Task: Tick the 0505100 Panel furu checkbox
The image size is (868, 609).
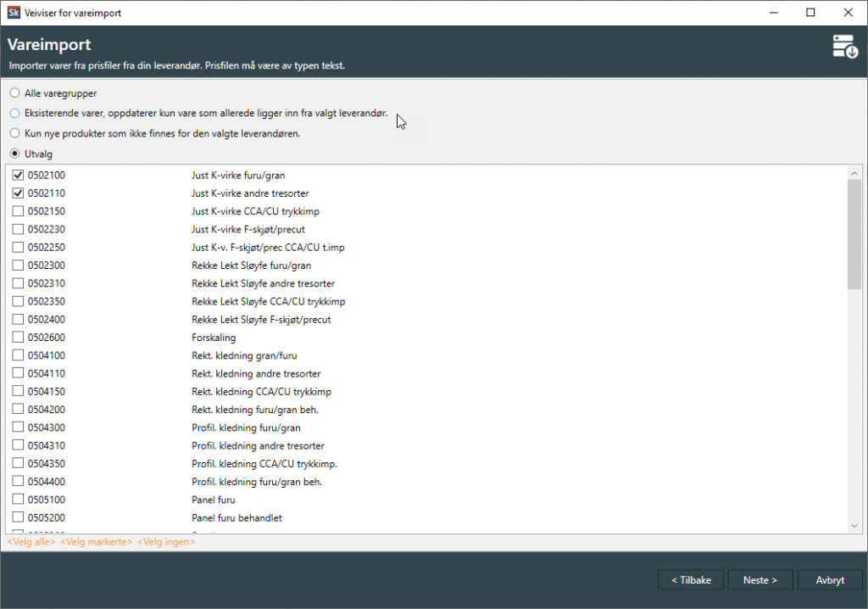Action: tap(19, 500)
